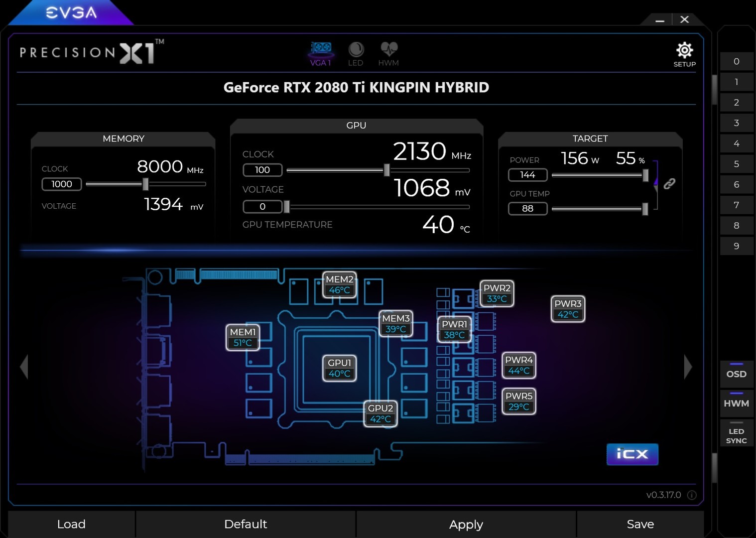Toggle the OSD on-screen display
This screenshot has height=538, width=756.
737,374
